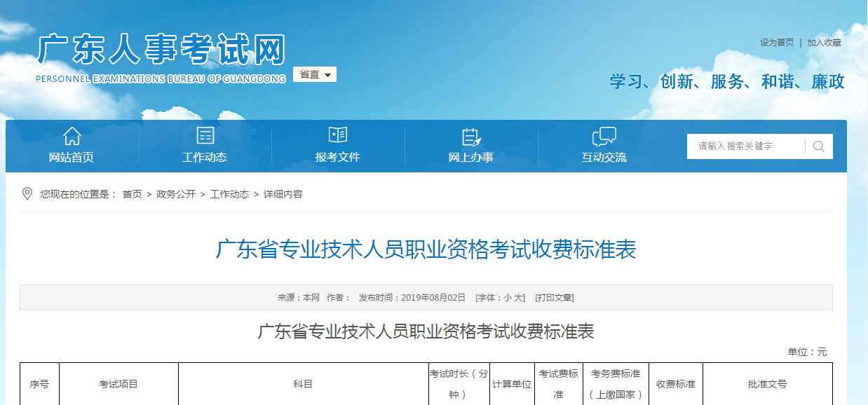Viewport: 868px width, 405px height.
Task: Click the document list icon for 工作动态
Action: 205,136
